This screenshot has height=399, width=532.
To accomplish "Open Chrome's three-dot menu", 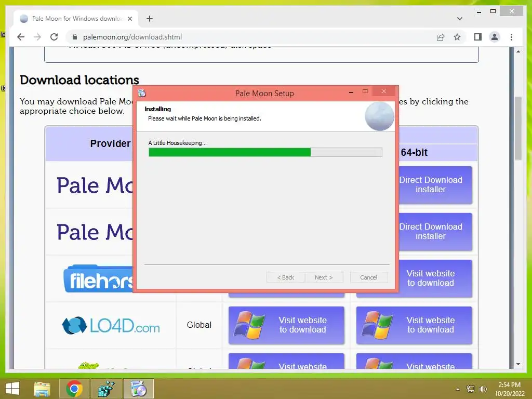I will (511, 37).
